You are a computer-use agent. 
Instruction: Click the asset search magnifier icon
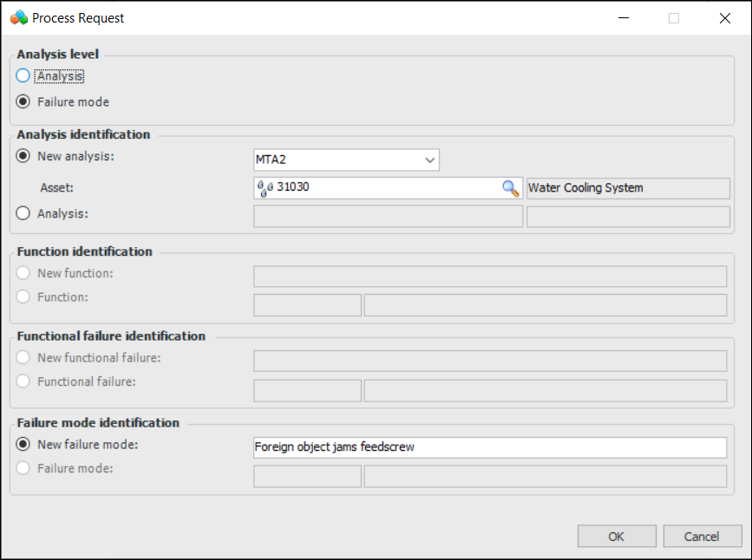(510, 188)
